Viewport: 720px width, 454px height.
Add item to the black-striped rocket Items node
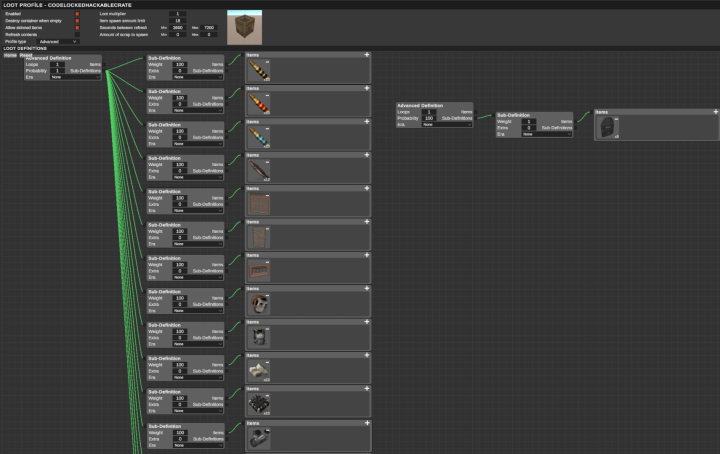(x=366, y=55)
